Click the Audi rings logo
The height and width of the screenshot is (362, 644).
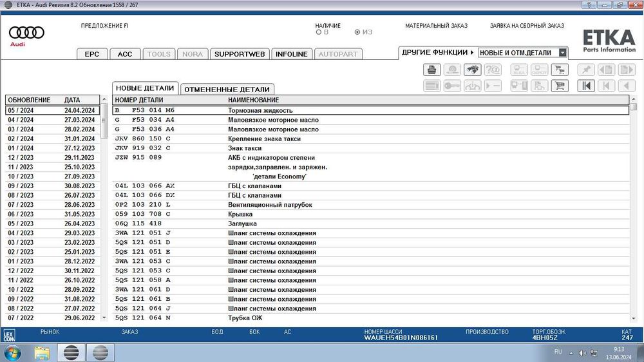tap(26, 32)
